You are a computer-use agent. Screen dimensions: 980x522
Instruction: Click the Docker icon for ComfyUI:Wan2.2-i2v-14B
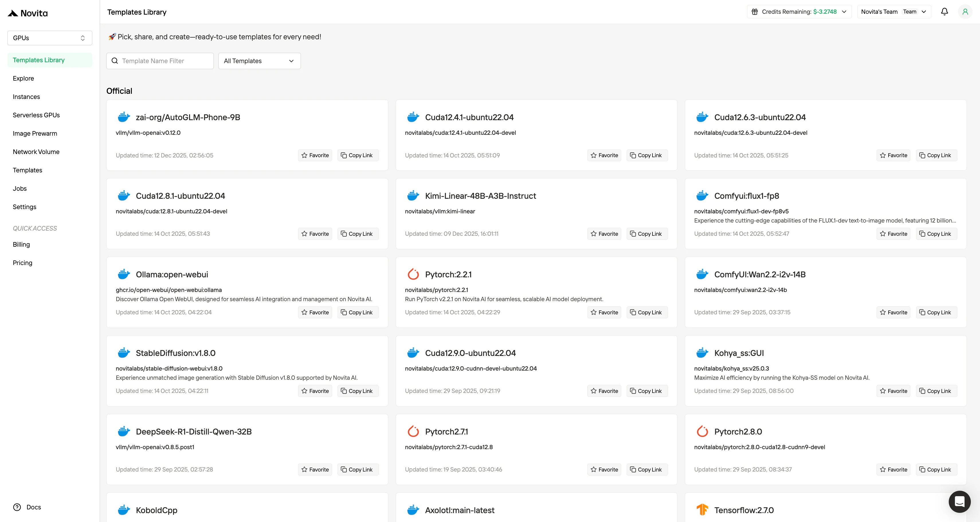click(702, 274)
